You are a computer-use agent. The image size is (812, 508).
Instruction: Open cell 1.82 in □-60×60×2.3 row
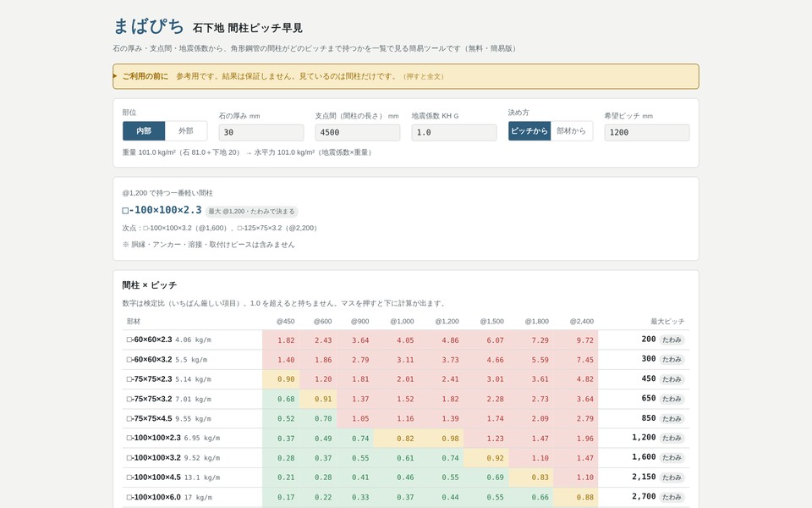(281, 340)
